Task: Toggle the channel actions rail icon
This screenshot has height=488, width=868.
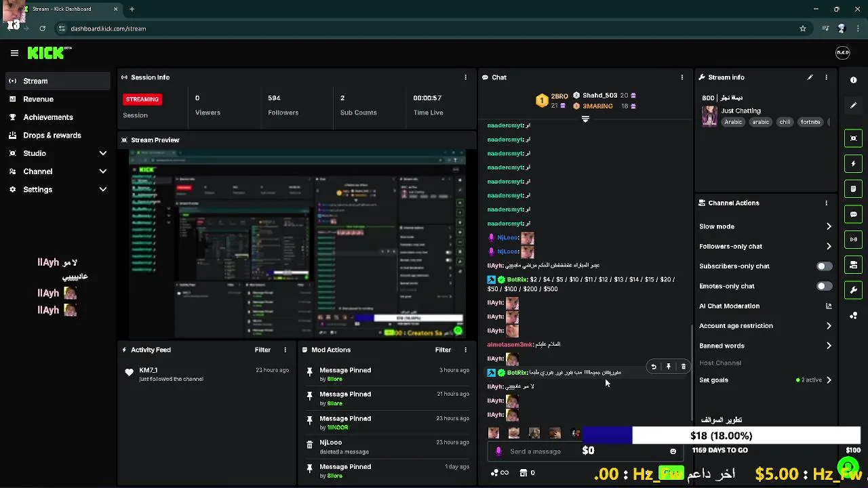Action: [x=853, y=264]
